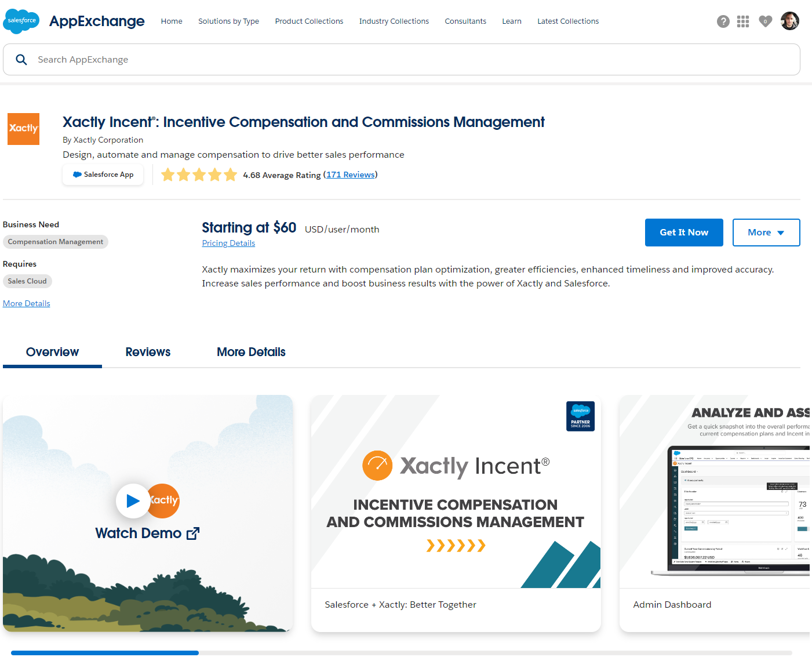
Task: Click the search magnifier icon
Action: (x=21, y=59)
